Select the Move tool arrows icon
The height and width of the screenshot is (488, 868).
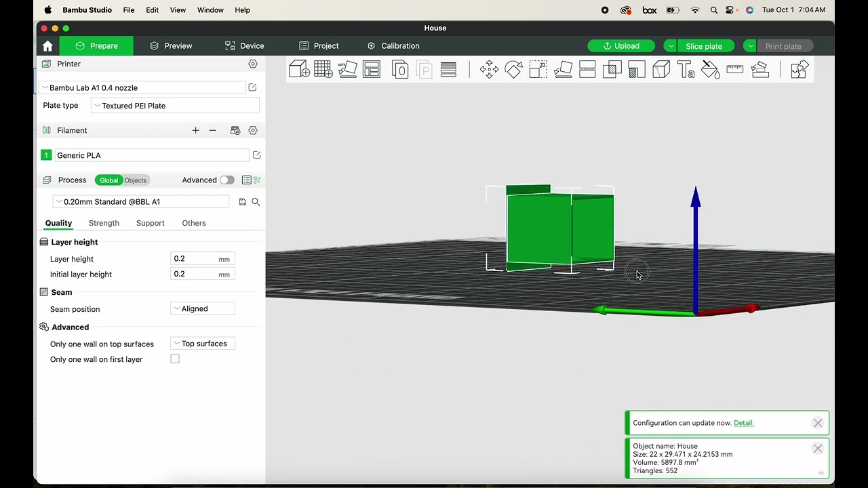pyautogui.click(x=489, y=70)
